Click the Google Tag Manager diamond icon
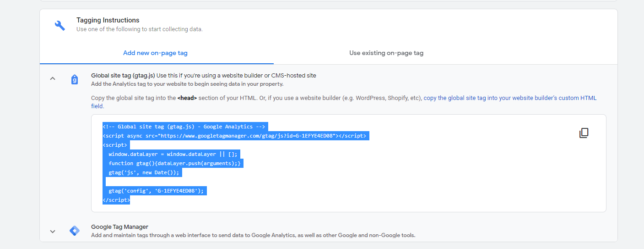Screen dimensions: 644x249 click(x=75, y=231)
